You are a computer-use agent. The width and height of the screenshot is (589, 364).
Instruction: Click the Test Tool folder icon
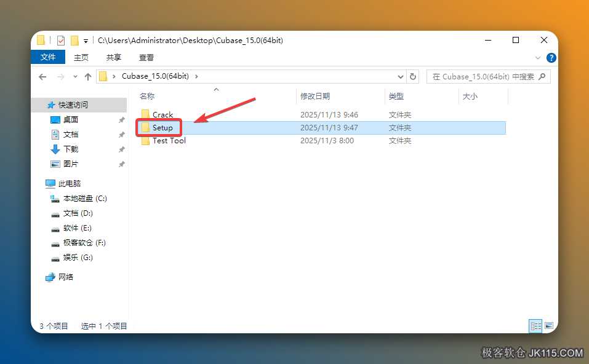point(145,140)
